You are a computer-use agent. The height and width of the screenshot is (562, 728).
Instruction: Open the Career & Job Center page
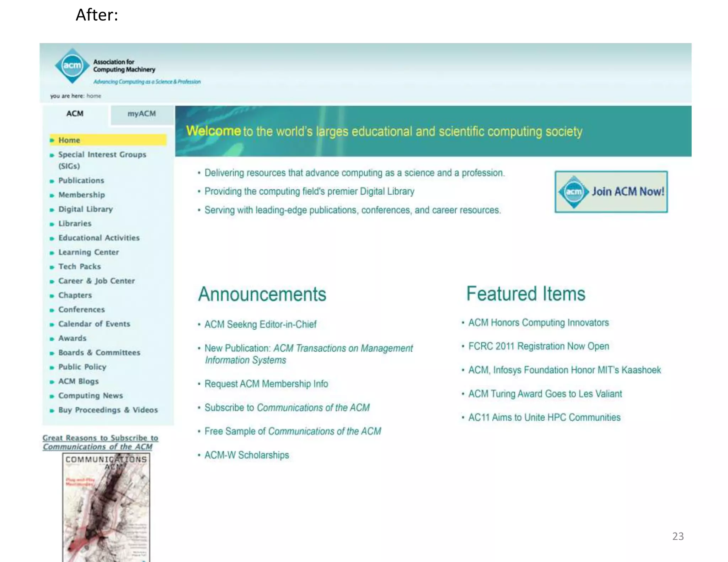pyautogui.click(x=96, y=281)
